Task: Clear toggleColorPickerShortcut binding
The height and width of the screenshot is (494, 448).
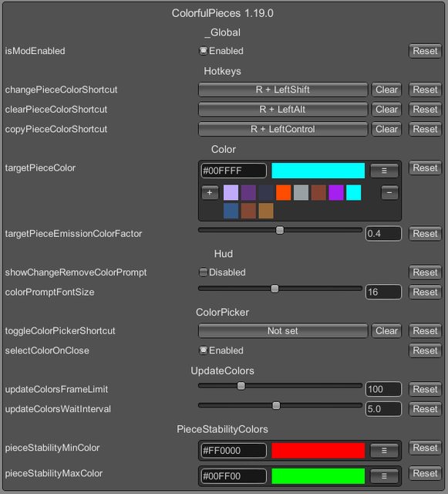Action: (386, 331)
